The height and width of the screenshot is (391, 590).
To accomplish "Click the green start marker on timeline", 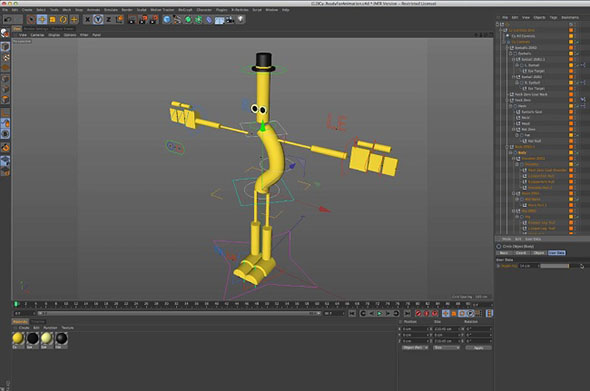I will (x=16, y=304).
